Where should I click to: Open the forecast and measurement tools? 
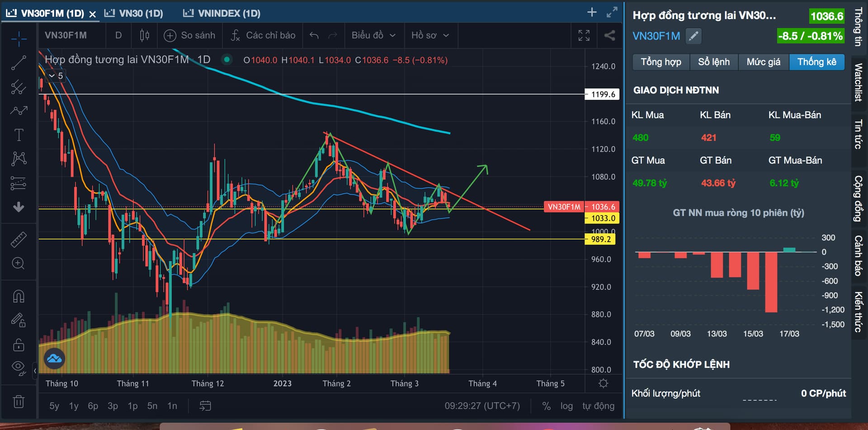19,183
